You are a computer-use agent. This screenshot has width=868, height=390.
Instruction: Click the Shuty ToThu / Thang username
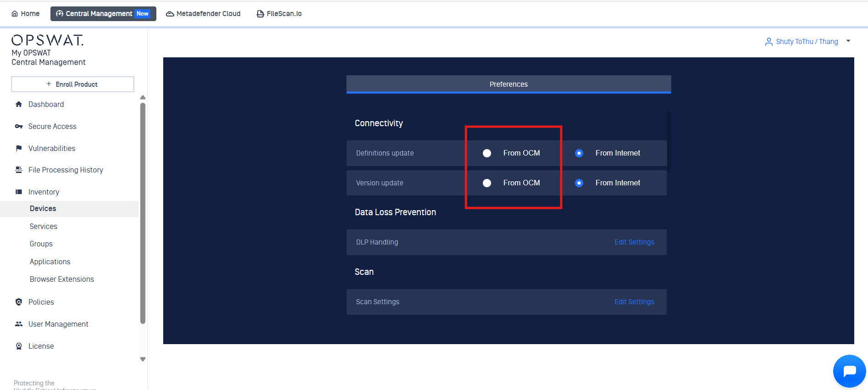tap(807, 42)
